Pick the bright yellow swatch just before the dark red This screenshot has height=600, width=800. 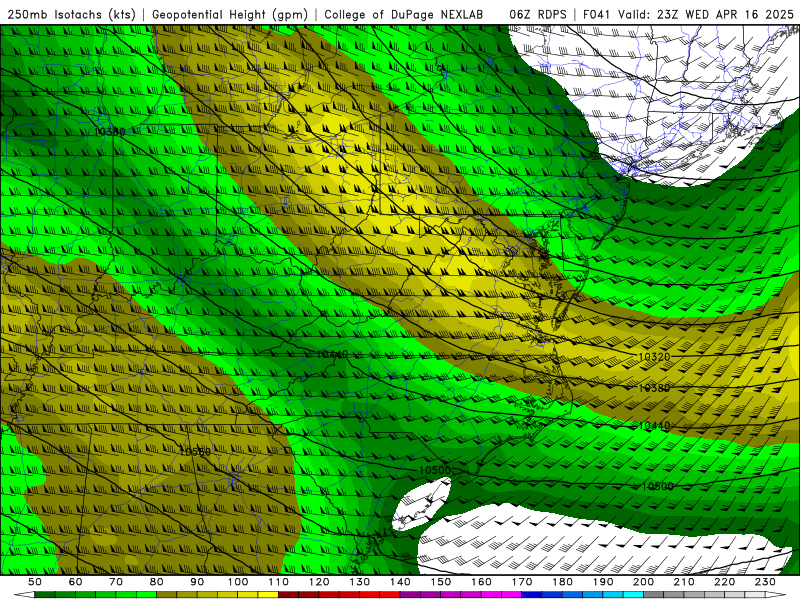point(268,593)
